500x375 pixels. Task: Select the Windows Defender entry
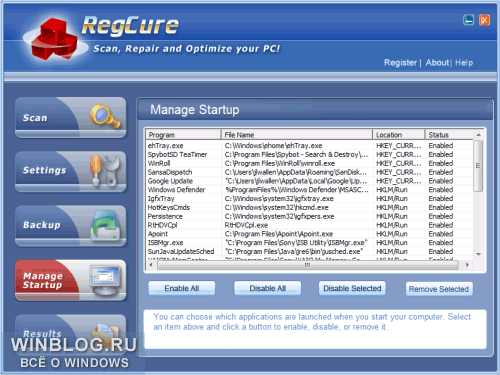coord(310,190)
